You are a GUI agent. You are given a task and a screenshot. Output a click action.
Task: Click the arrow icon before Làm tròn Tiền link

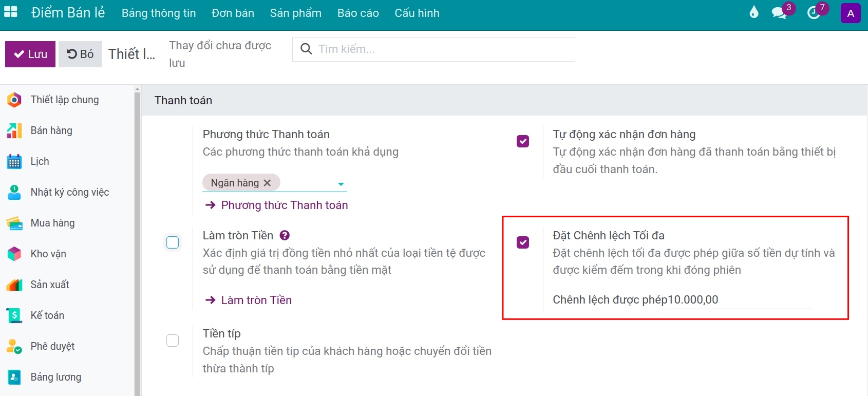tap(210, 300)
